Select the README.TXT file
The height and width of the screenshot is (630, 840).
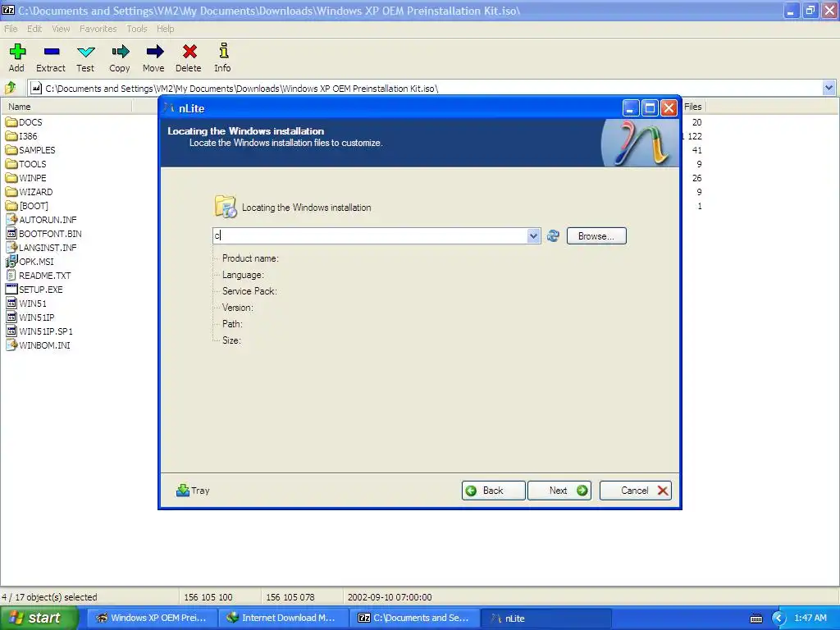point(39,276)
